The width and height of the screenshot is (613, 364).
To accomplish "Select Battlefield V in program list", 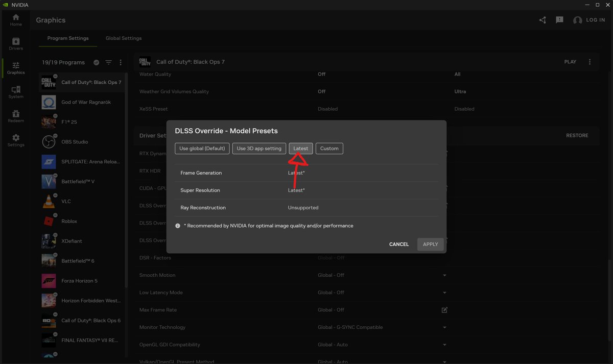I will [82, 181].
